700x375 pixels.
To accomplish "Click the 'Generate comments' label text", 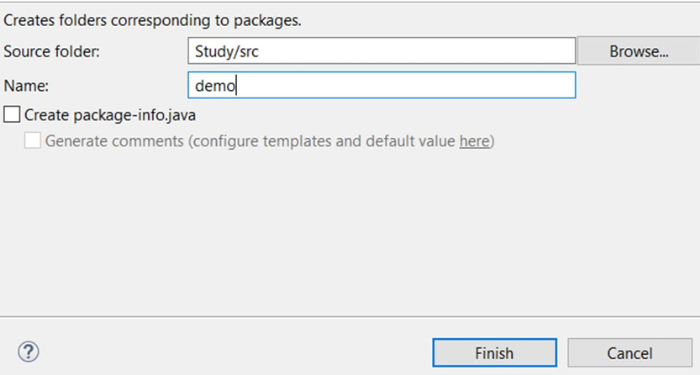I will coord(114,141).
